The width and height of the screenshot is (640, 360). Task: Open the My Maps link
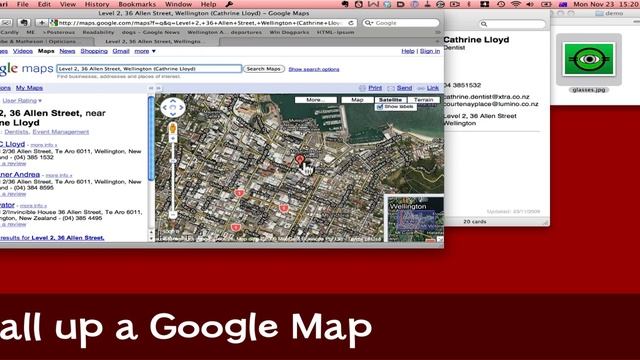point(29,88)
